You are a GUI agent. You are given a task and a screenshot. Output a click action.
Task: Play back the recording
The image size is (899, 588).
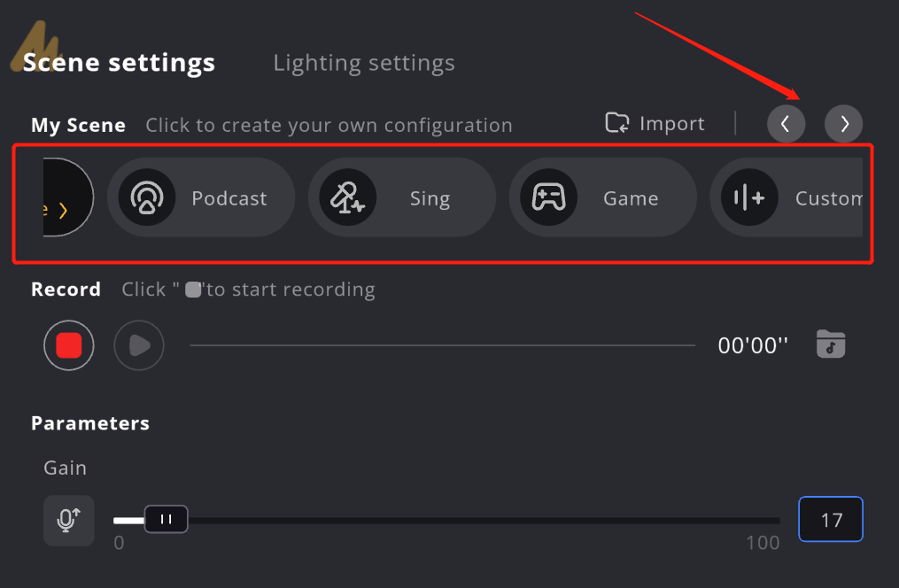click(x=139, y=345)
